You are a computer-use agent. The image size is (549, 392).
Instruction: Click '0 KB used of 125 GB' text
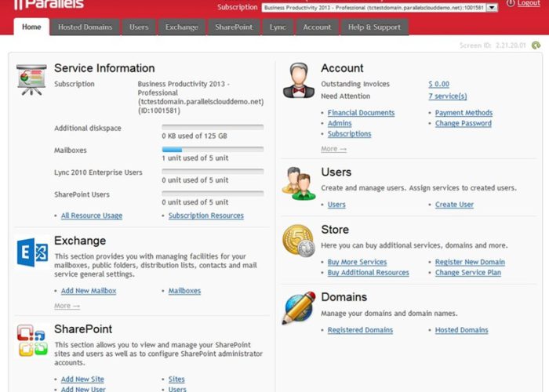point(195,136)
